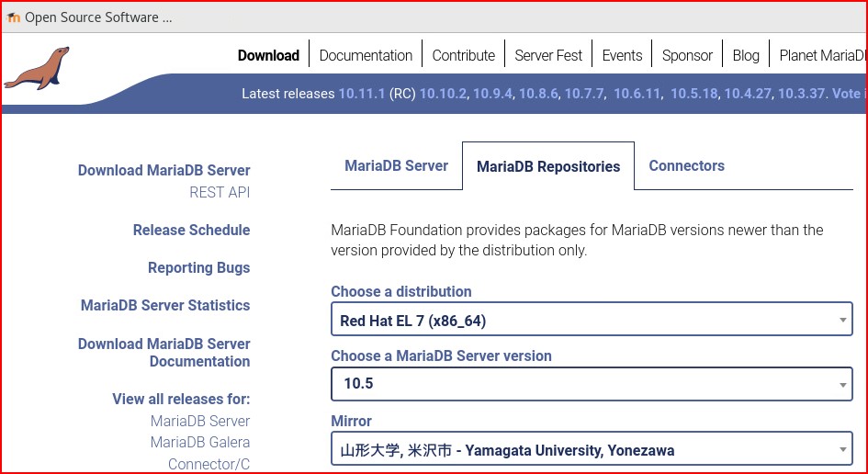Image resolution: width=868 pixels, height=474 pixels.
Task: Go to the Sponsor menu item
Action: (688, 55)
